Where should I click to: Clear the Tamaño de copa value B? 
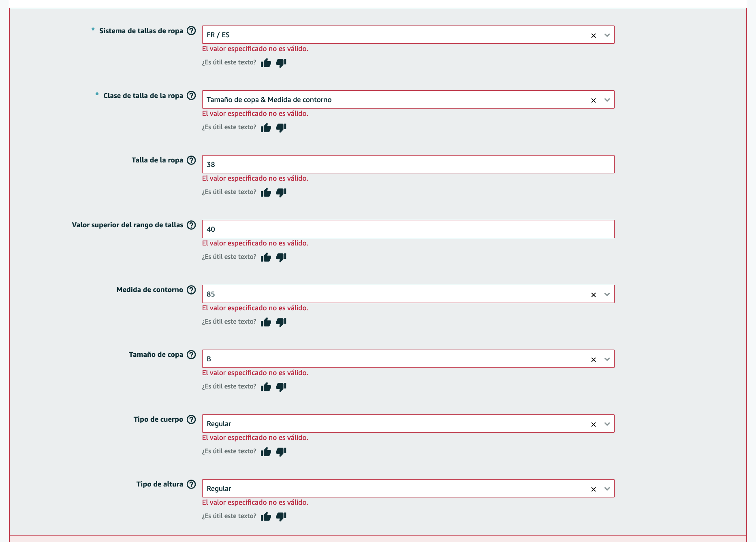coord(594,360)
